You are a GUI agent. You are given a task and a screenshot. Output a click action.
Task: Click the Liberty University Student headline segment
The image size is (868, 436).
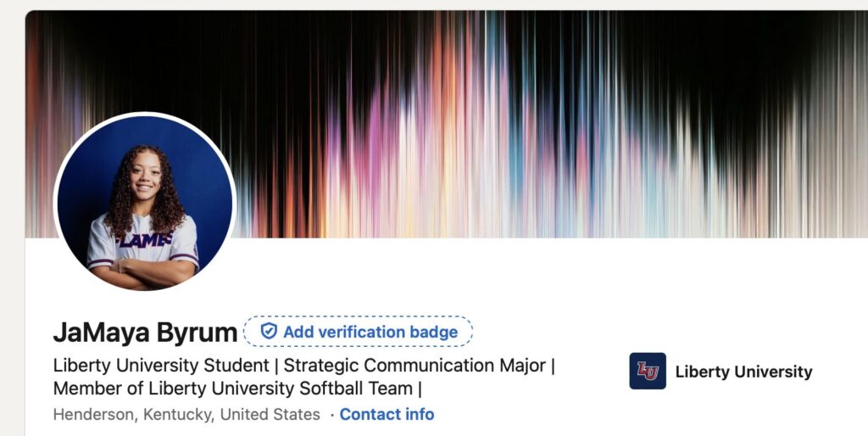(x=161, y=366)
